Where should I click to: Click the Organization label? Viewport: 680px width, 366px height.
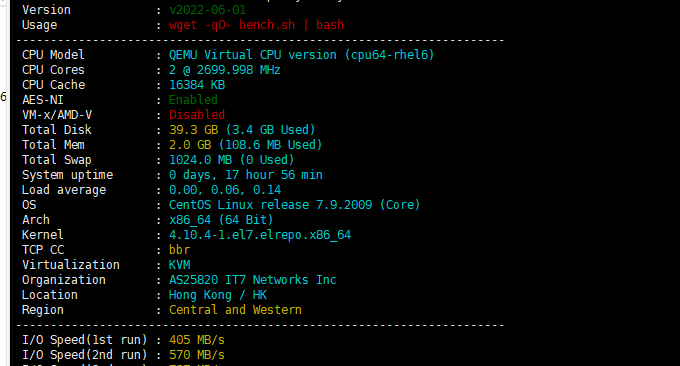(x=64, y=280)
